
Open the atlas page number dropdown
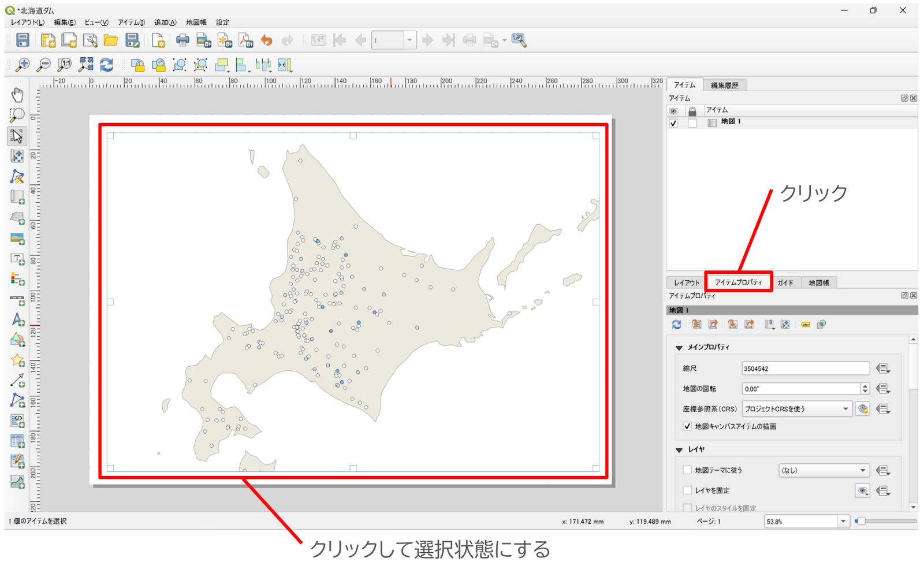point(409,40)
